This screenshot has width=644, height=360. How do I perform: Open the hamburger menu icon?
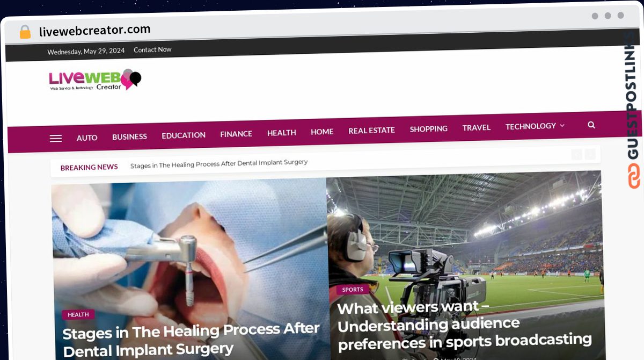tap(56, 138)
